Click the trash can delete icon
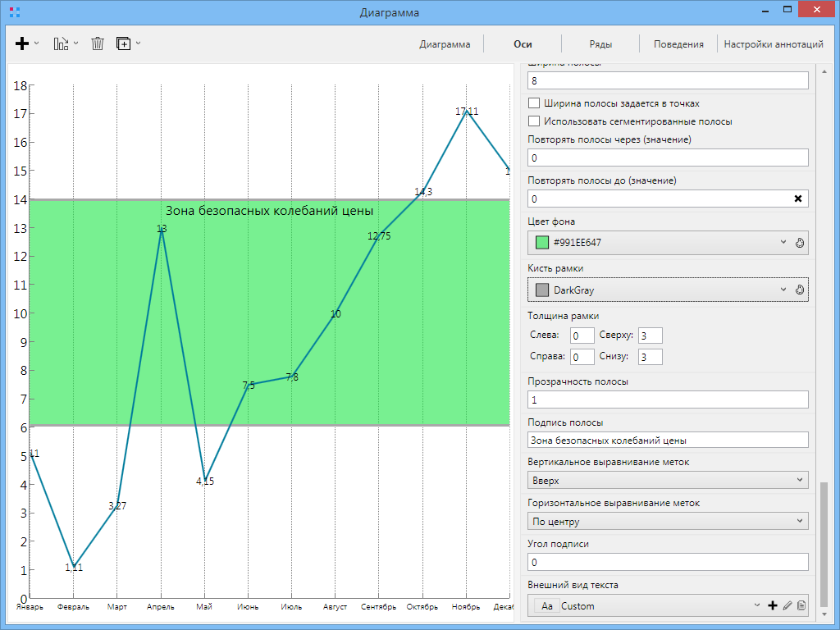Viewport: 840px width, 630px height. click(x=98, y=43)
